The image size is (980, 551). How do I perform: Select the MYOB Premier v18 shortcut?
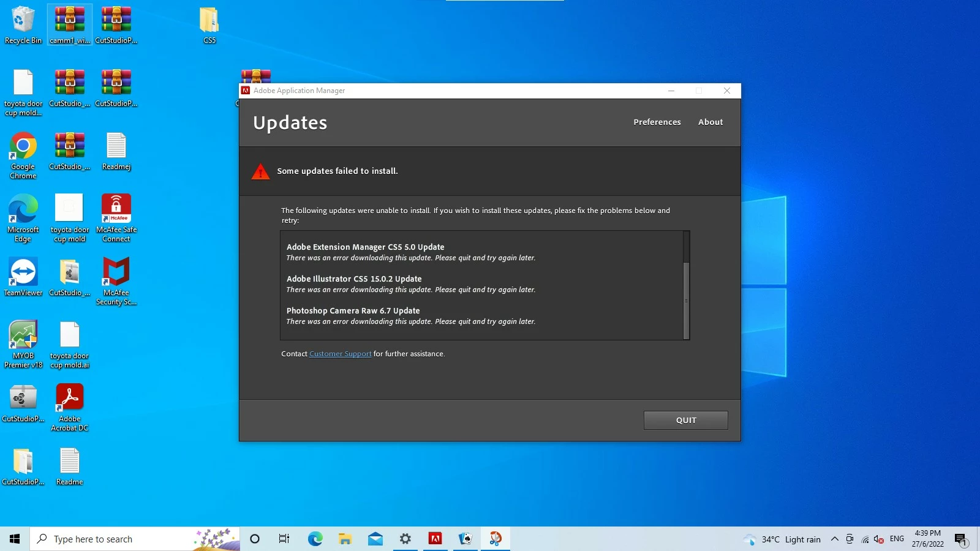(x=23, y=345)
